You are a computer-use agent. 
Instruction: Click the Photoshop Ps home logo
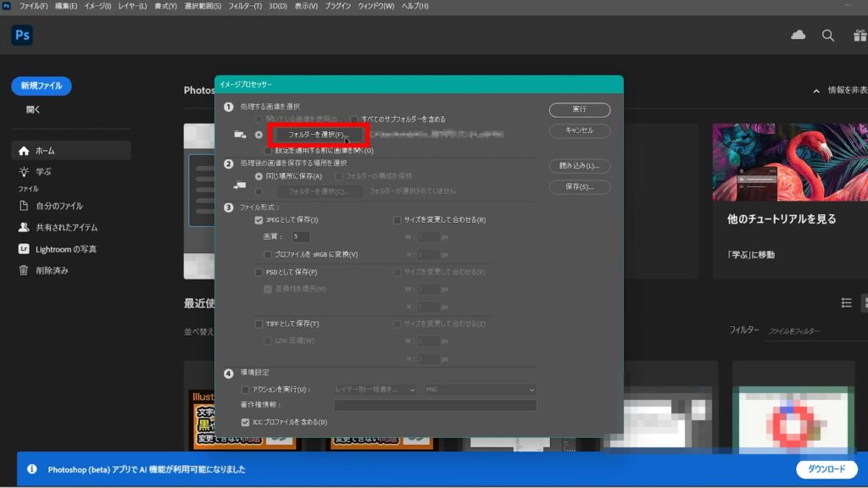(22, 36)
